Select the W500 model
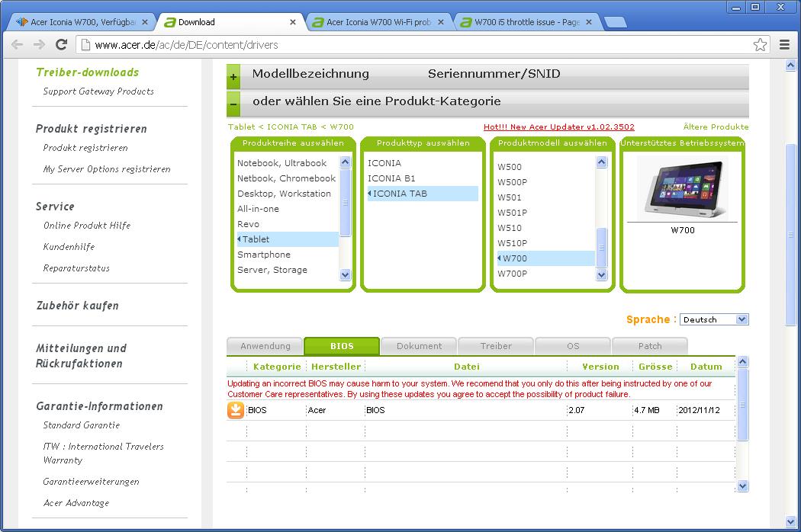This screenshot has width=801, height=532. 510,167
